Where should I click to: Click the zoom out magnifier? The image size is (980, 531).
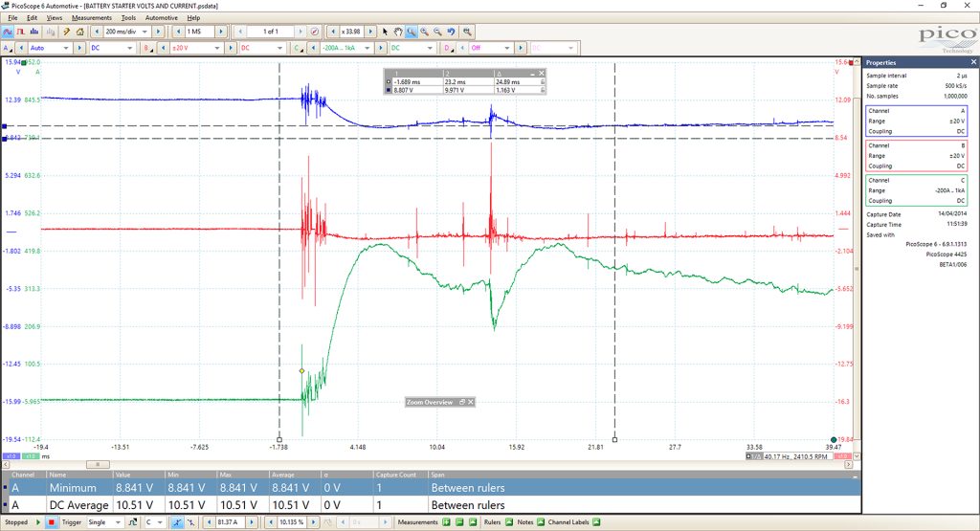437,32
